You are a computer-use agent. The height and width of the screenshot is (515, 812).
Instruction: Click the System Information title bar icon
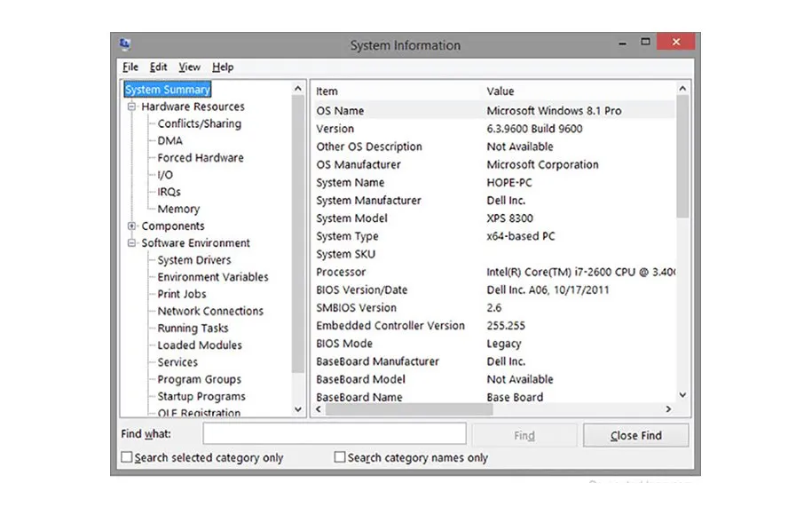[x=125, y=44]
